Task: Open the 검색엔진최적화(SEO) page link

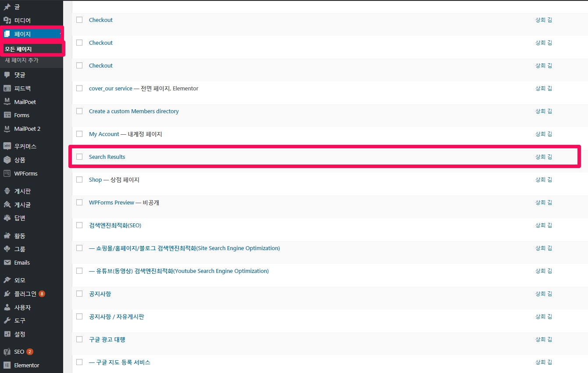Action: [x=115, y=226]
